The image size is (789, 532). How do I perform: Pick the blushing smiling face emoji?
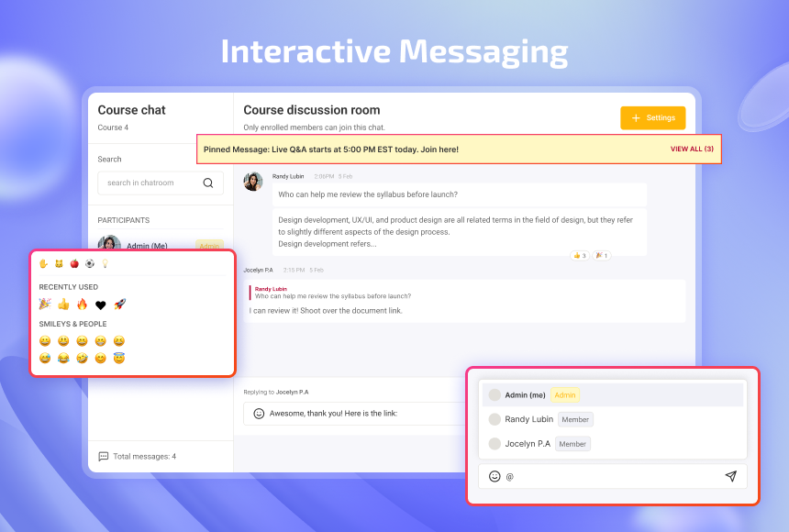tap(101, 358)
